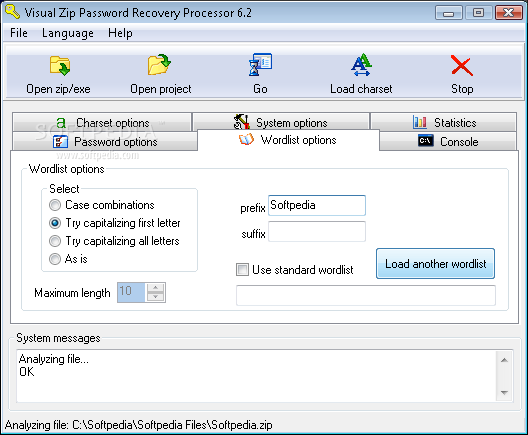Click System messages scrollbar down arrow
The width and height of the screenshot is (528, 435).
coord(504,393)
